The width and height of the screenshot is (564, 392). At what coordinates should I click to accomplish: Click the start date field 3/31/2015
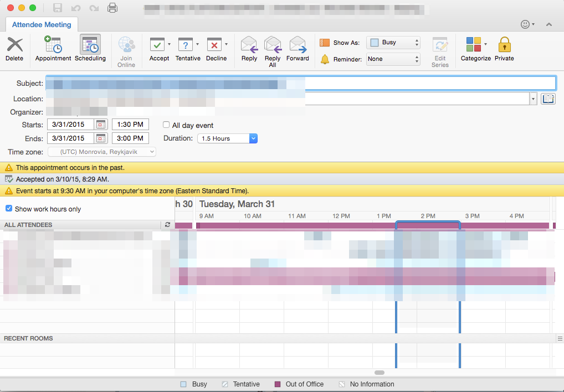click(70, 125)
